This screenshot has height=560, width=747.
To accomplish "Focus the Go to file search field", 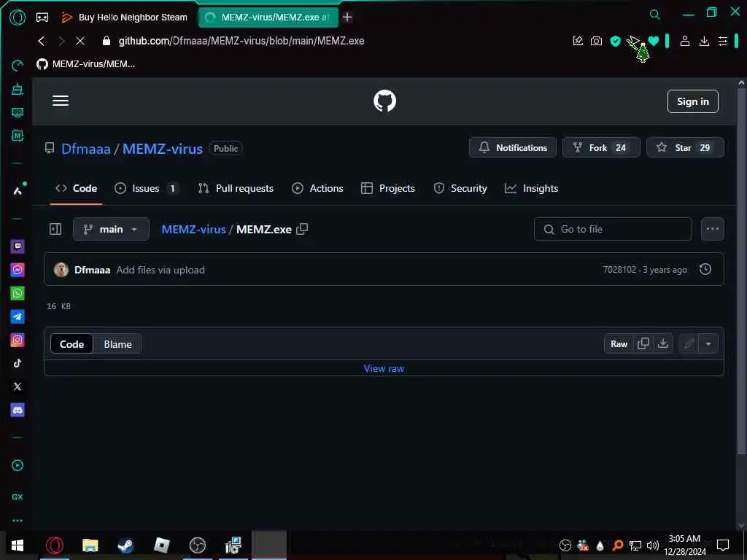I will [x=613, y=229].
